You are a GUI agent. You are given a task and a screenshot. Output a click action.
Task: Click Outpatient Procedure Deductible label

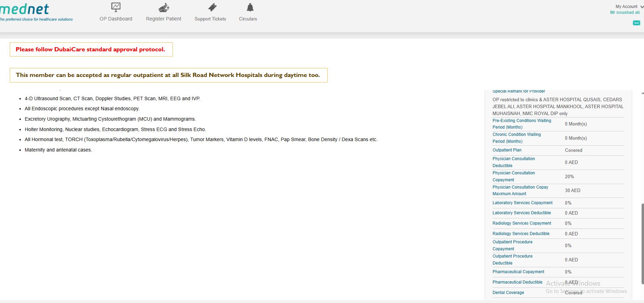pyautogui.click(x=512, y=260)
